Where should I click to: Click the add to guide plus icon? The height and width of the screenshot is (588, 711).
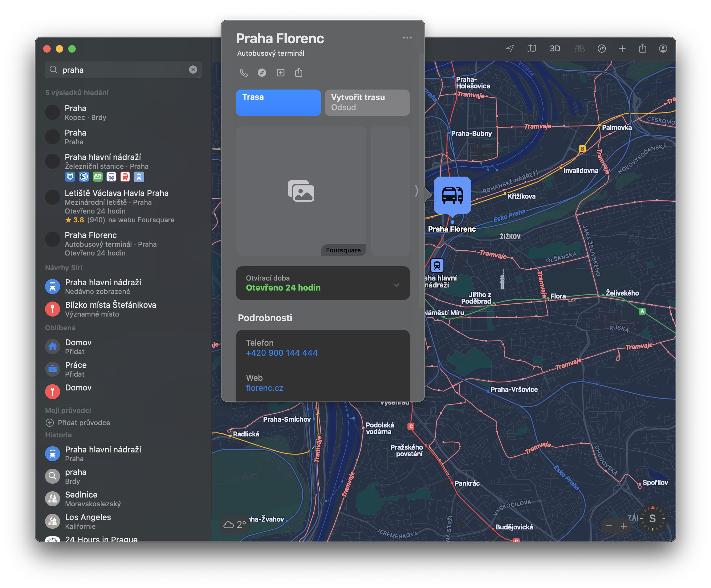[x=280, y=73]
